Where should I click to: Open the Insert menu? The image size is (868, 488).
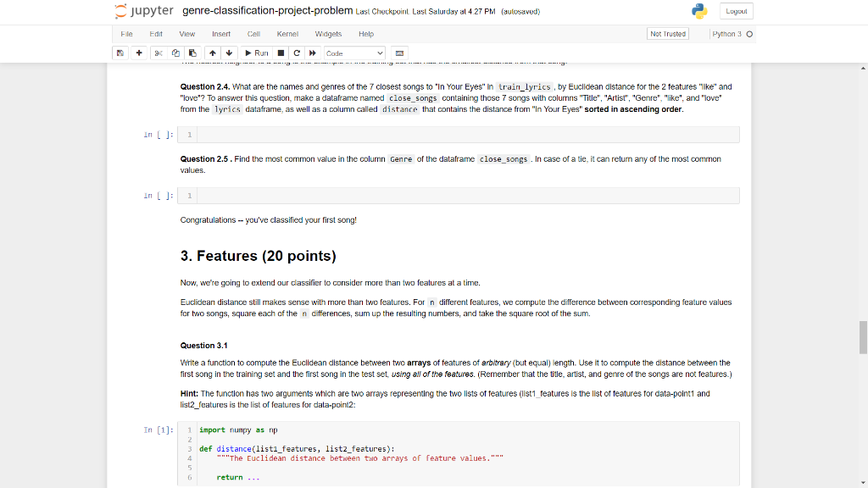pos(221,34)
